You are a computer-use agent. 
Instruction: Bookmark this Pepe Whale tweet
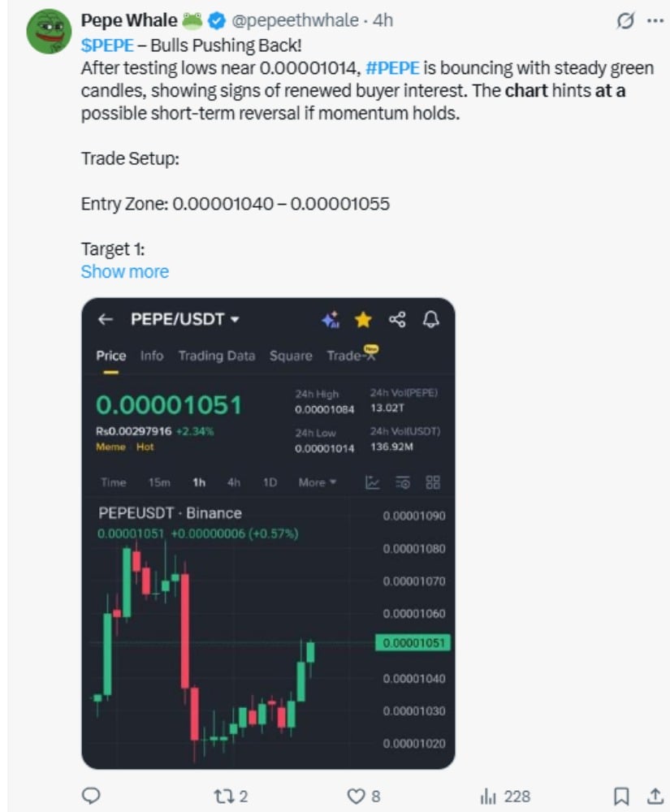point(621,796)
